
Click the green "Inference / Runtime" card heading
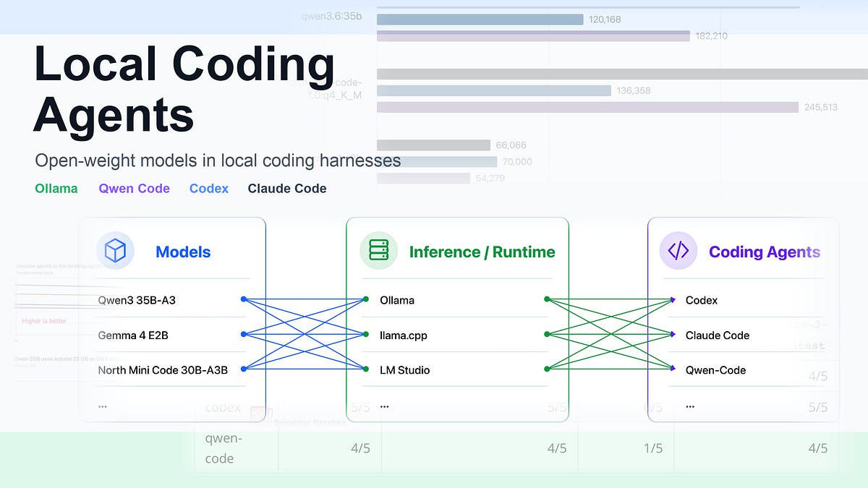(x=482, y=252)
